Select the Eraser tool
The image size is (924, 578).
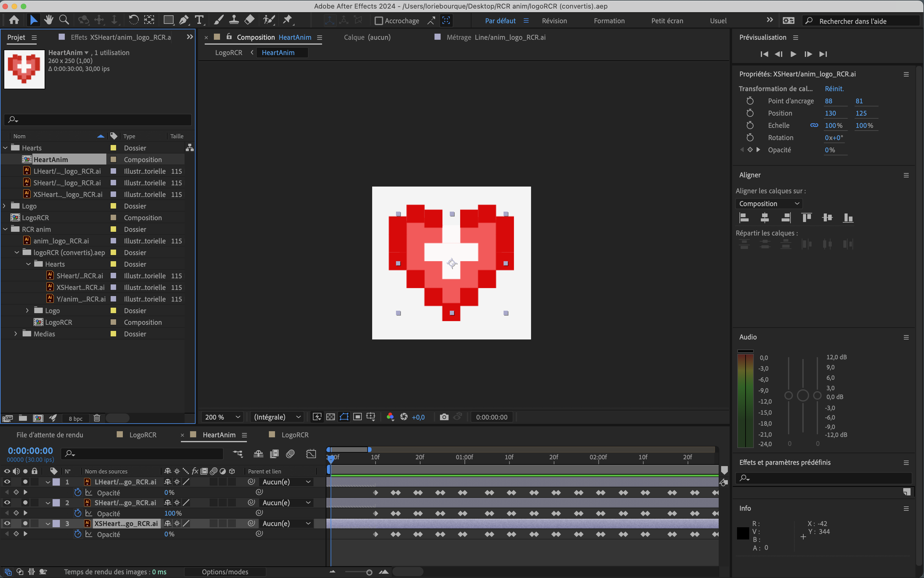249,20
